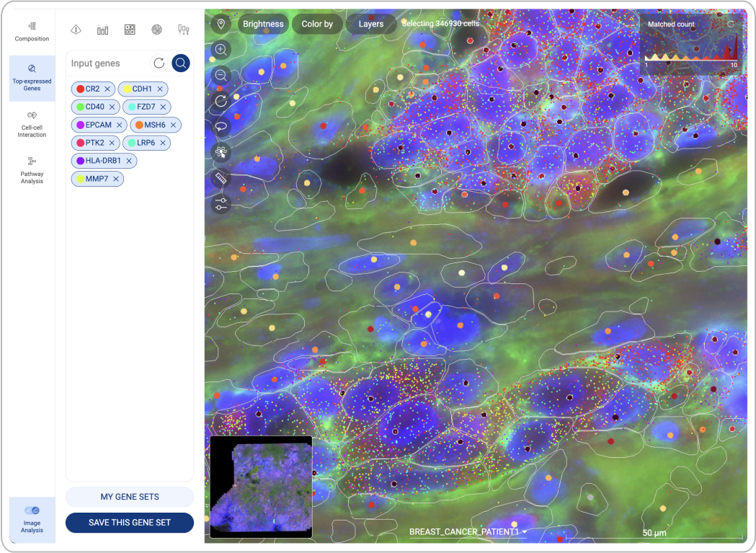The image size is (756, 553).
Task: Open the BREAST_CANCER_PATIENT1 sample dropdown
Action: pyautogui.click(x=468, y=532)
